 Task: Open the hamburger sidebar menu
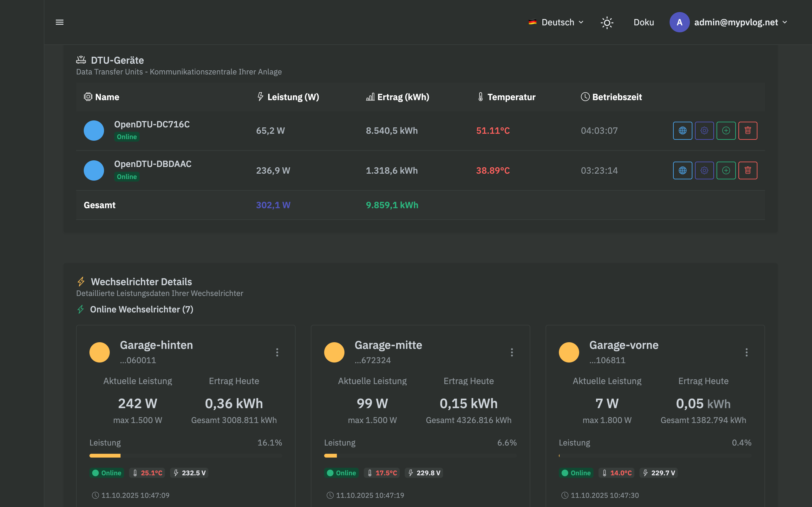coord(59,22)
